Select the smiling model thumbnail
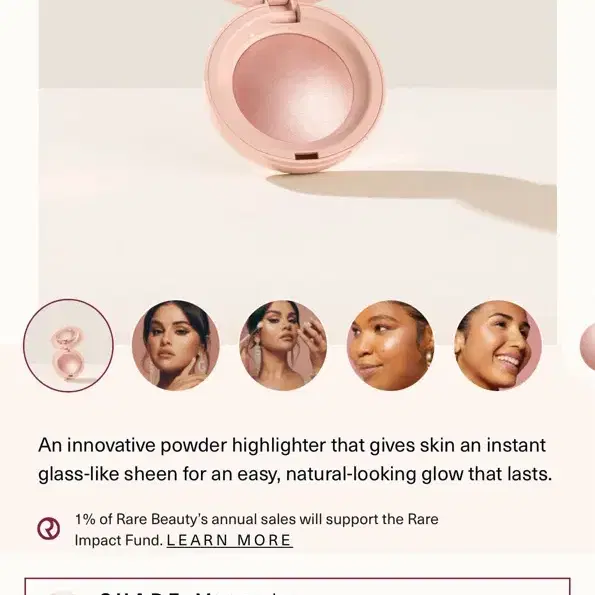The width and height of the screenshot is (595, 595). tap(498, 345)
